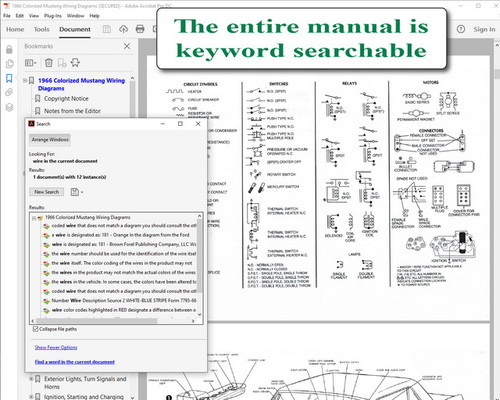Click the search results vertical scrollbar
Viewport: 500px width, 400px height.
[200, 257]
